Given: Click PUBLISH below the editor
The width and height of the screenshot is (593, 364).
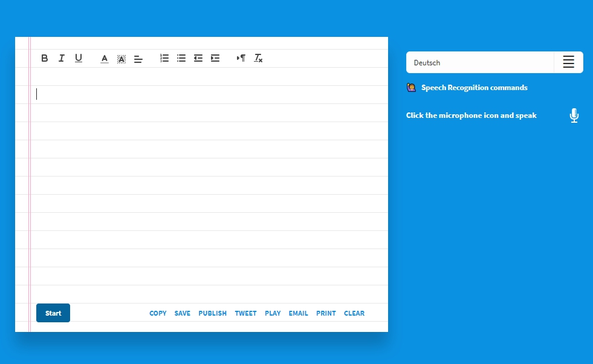Looking at the screenshot, I should coord(213,313).
